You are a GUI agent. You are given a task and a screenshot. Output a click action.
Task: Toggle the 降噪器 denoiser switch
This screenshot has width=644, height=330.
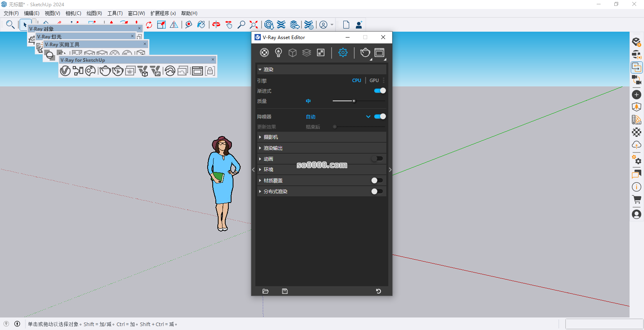point(380,117)
